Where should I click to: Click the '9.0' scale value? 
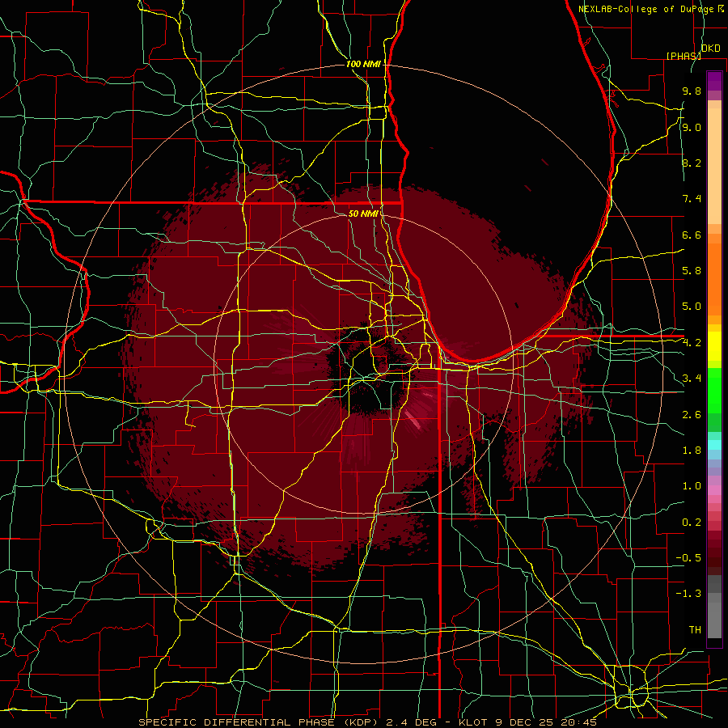(692, 128)
